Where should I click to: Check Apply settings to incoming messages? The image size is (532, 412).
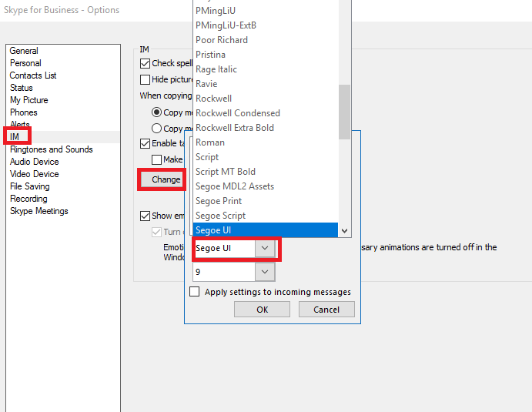(195, 292)
